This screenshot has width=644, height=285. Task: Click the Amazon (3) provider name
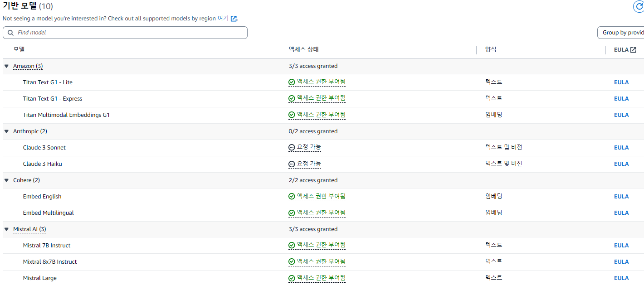tap(28, 66)
